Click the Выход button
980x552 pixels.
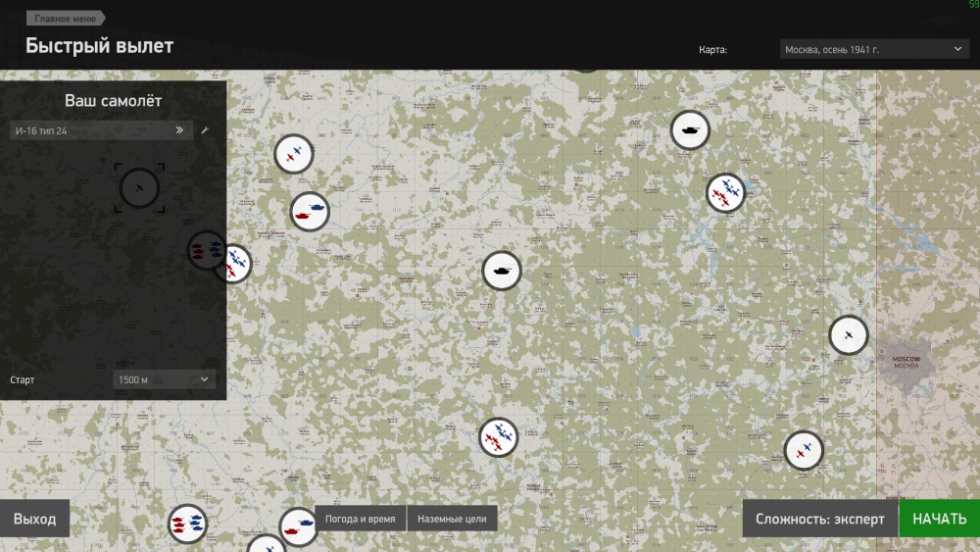coord(34,519)
